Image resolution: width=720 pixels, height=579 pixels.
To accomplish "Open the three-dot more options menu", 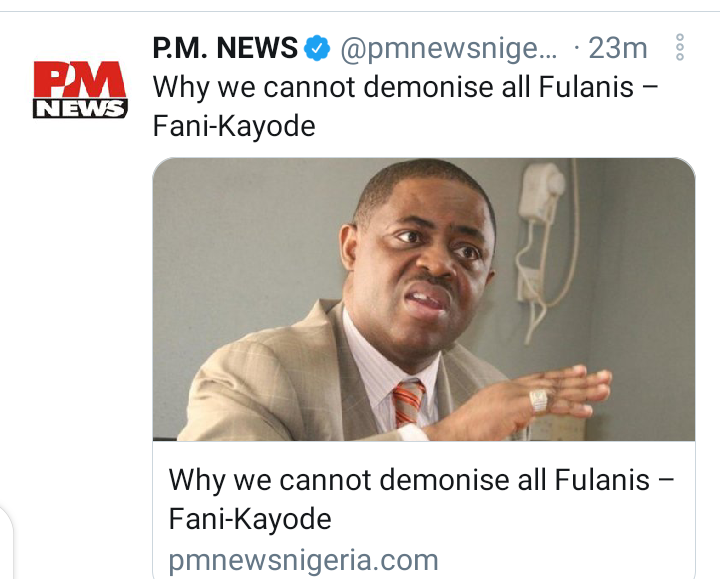I will point(680,47).
